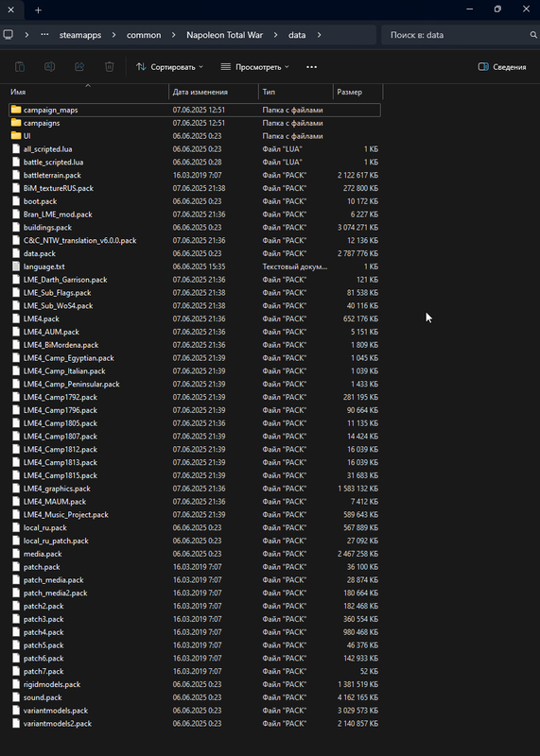Sort by Имя column header
The image size is (540, 756).
(x=88, y=92)
